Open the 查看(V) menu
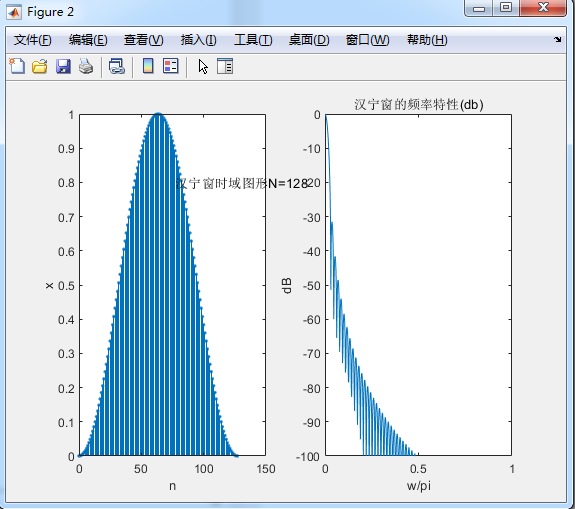The image size is (575, 509). (143, 40)
